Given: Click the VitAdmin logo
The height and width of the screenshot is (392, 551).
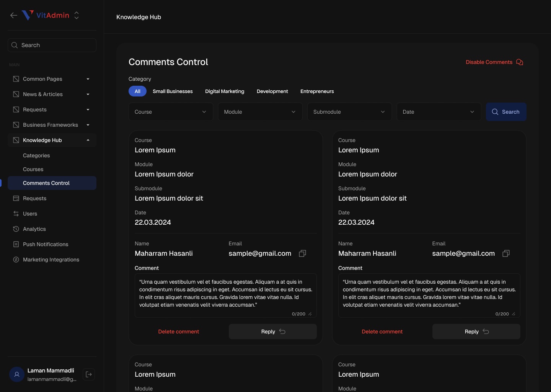Looking at the screenshot, I should click(46, 15).
